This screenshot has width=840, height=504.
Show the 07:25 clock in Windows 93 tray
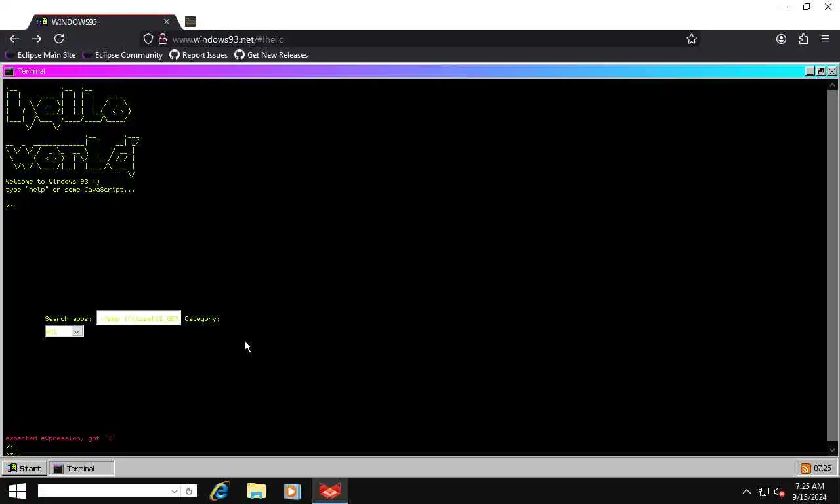point(822,468)
